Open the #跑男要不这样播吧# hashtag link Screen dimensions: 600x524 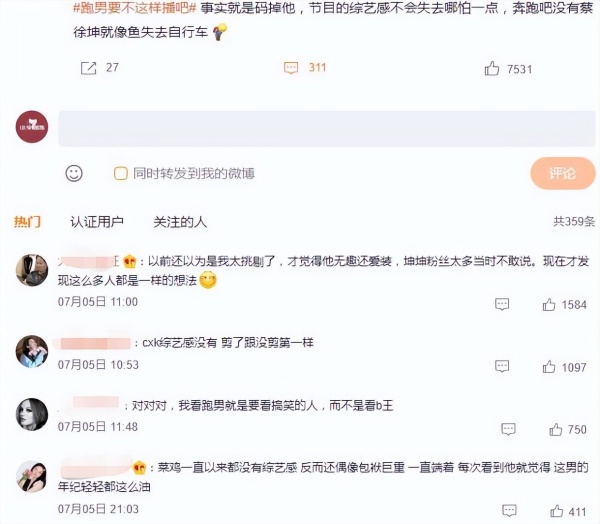coord(134,8)
